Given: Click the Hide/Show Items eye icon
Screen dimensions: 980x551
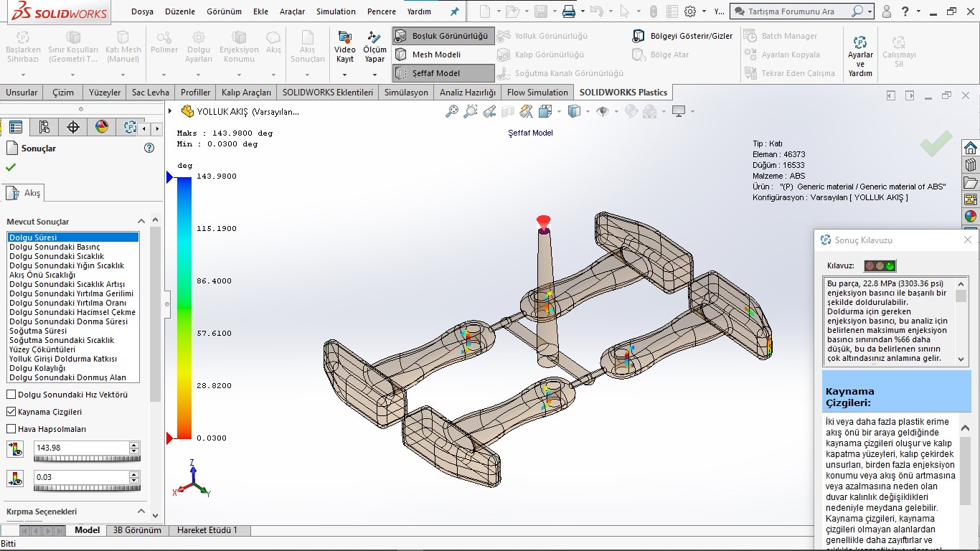Looking at the screenshot, I should (603, 111).
